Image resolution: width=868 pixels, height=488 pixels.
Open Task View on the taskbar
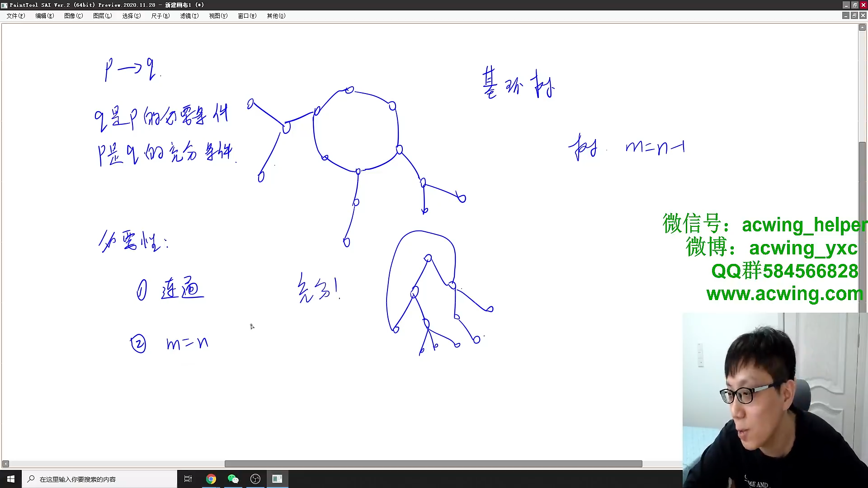pos(188,479)
